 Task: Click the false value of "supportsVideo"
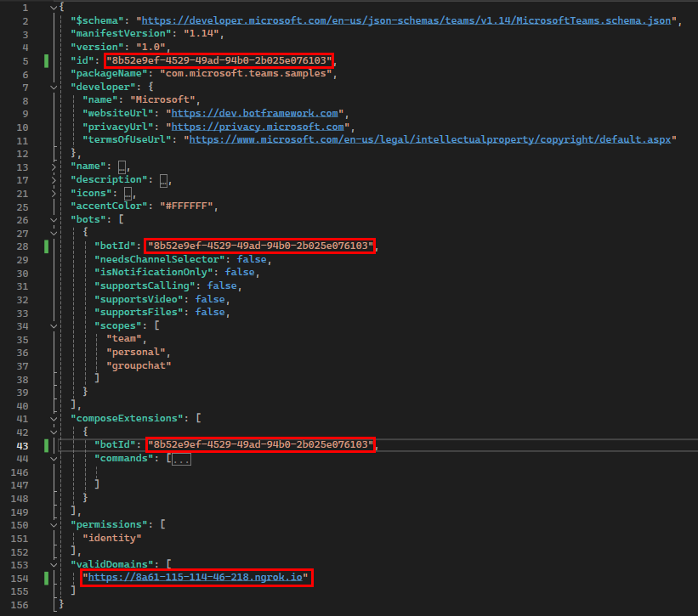click(x=210, y=299)
